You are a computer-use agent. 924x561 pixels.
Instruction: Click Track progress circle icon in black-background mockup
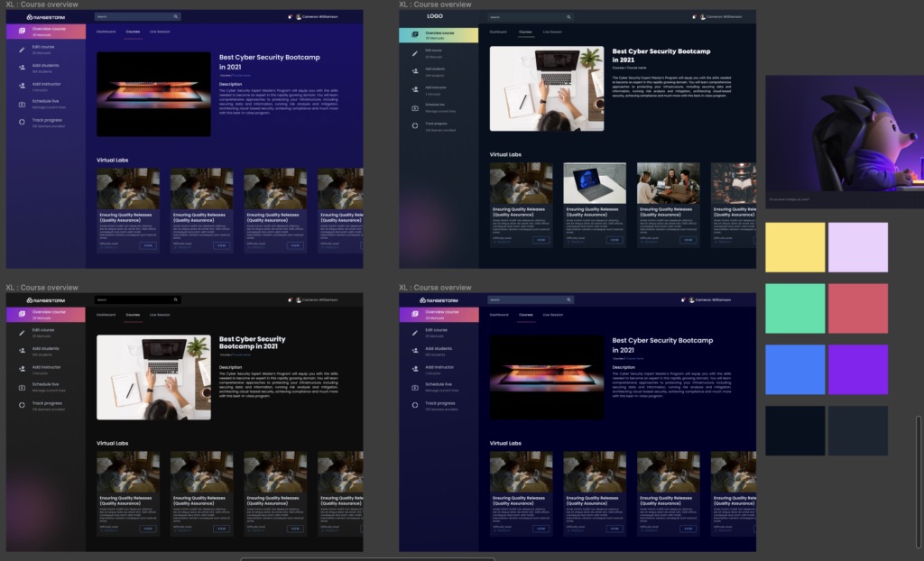click(x=22, y=406)
